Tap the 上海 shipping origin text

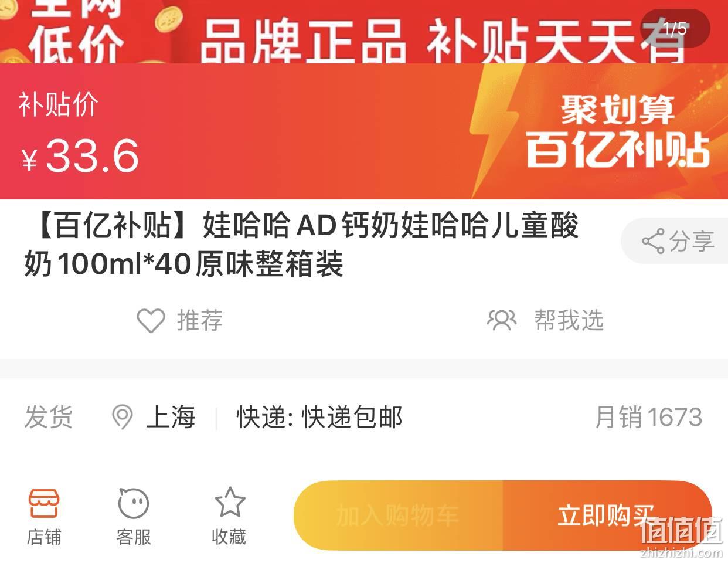(x=171, y=418)
